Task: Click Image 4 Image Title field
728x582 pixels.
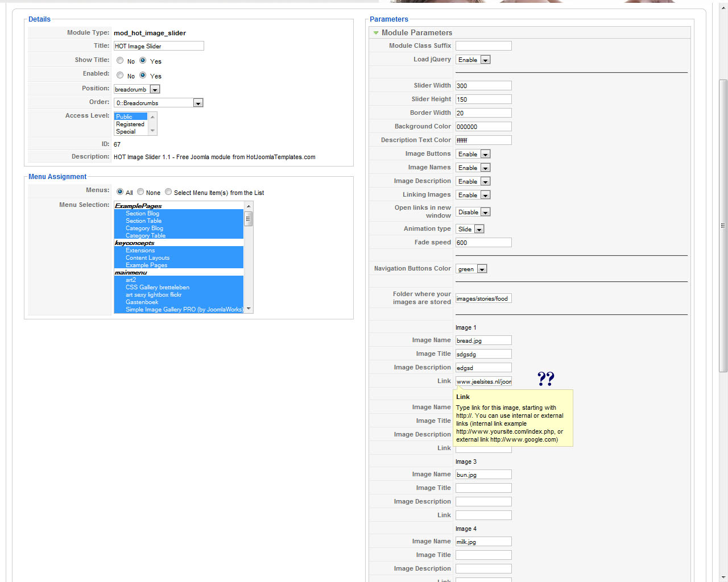Action: coord(483,555)
